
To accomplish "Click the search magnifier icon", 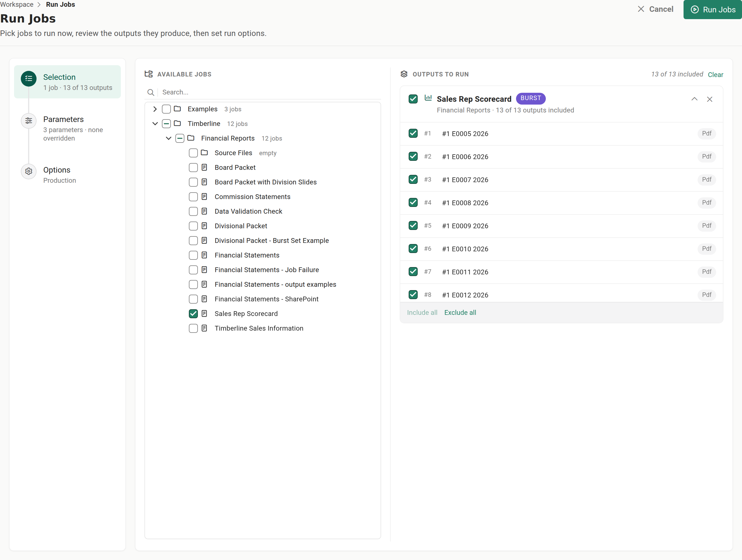I will pyautogui.click(x=151, y=92).
